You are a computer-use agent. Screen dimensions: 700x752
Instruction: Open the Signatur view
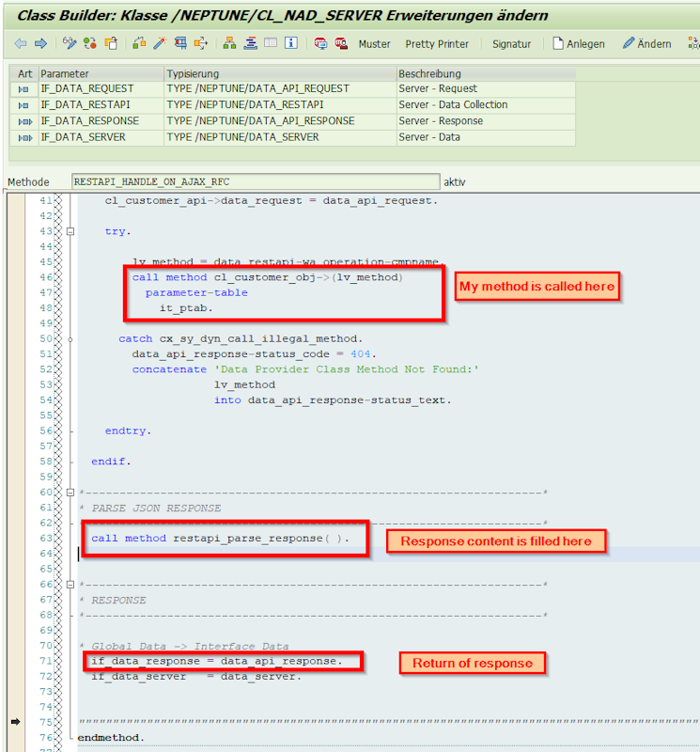[511, 43]
